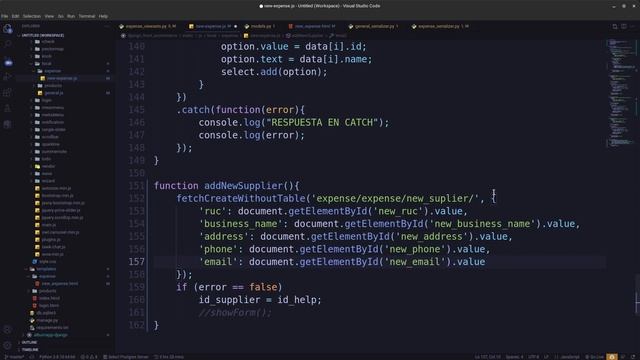
Task: Click the general.js file icon in tree
Action: click(40, 93)
